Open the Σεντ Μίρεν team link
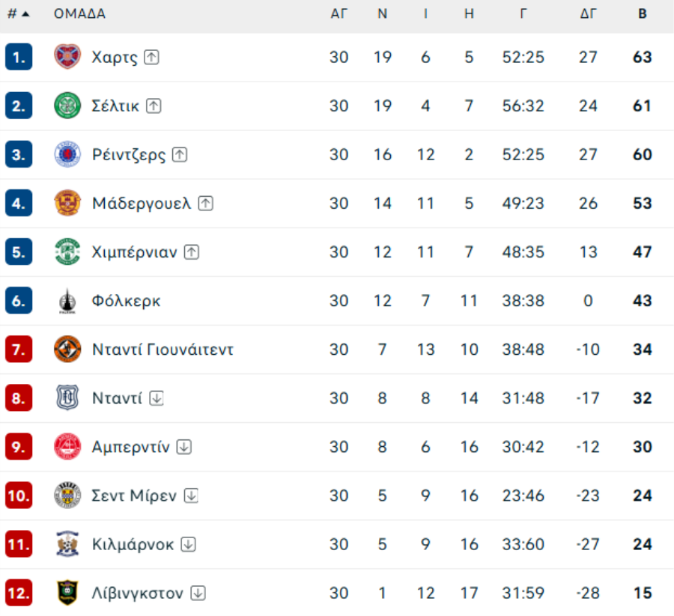 134,495
